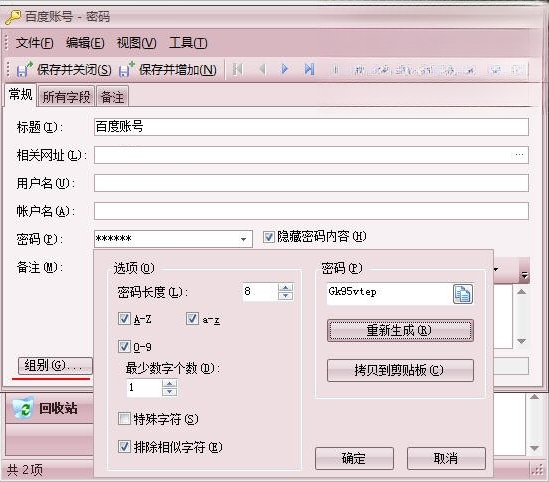Go to next record arrow icon
Screen dimensions: 549x482
285,69
